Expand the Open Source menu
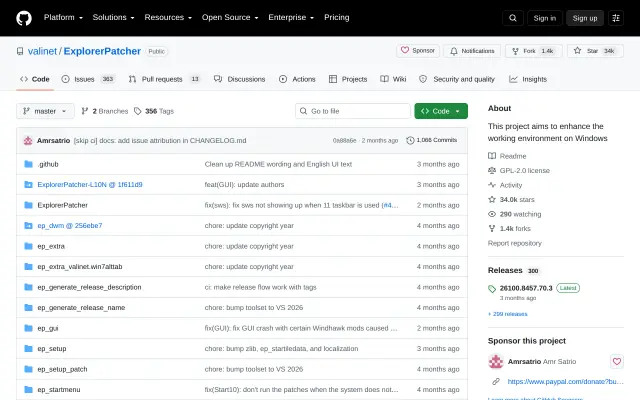This screenshot has height=400, width=640. [x=230, y=18]
